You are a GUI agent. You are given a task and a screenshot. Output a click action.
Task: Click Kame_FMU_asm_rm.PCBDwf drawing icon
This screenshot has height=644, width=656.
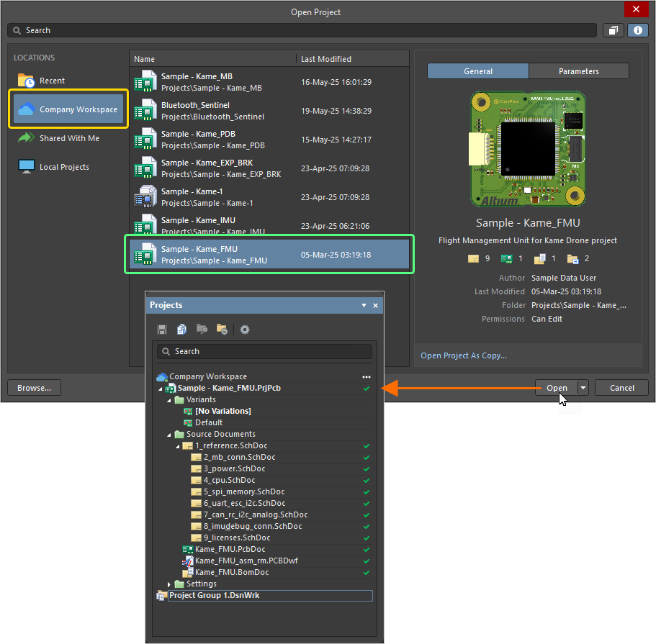point(188,561)
